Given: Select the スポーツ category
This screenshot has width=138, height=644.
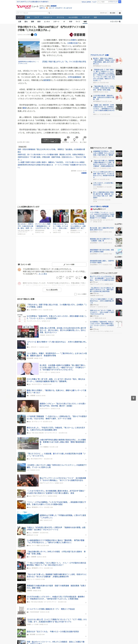Looking at the screenshot, I should (56, 21).
